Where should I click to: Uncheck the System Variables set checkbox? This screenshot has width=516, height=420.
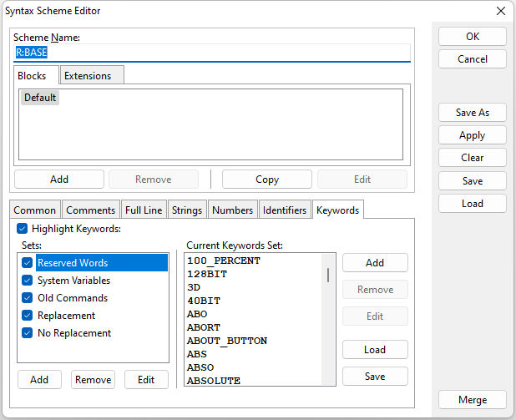[27, 280]
